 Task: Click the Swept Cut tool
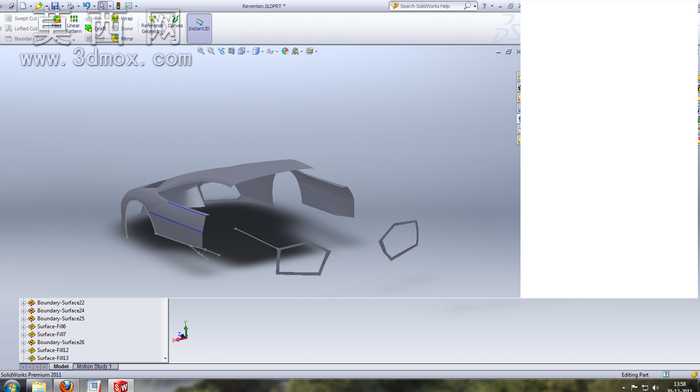(21, 19)
